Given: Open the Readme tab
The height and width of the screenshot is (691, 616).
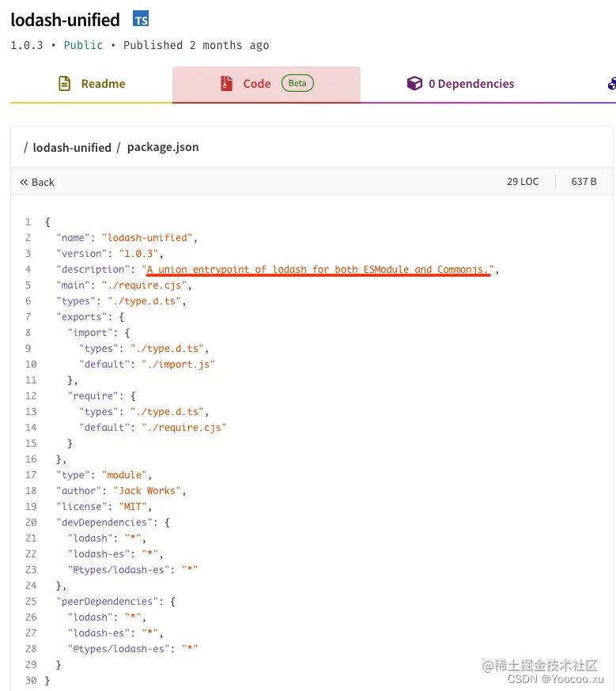Looking at the screenshot, I should point(91,84).
